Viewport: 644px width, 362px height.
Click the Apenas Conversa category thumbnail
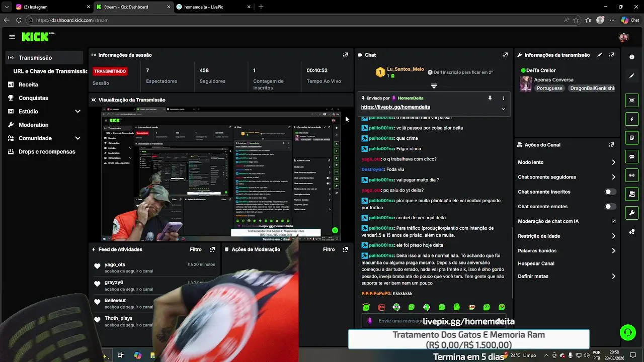[x=526, y=83]
